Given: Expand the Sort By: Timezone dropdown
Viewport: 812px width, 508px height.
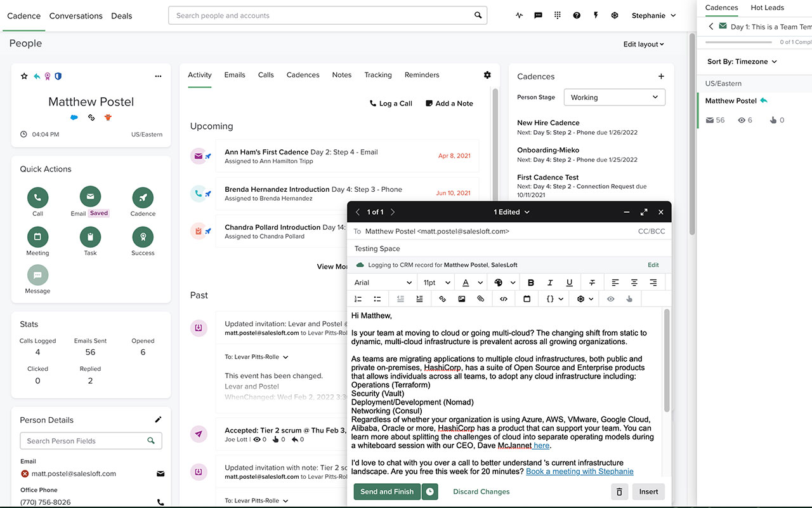Looking at the screenshot, I should (742, 62).
